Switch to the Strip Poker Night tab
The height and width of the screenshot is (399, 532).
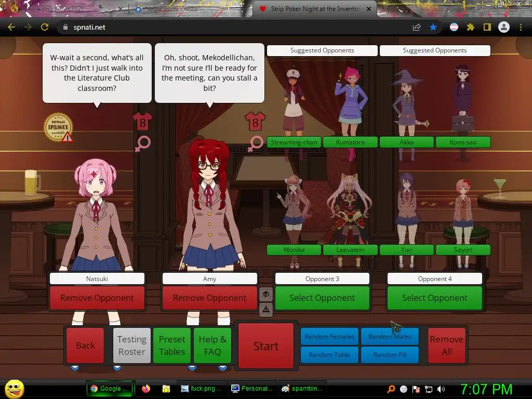click(315, 9)
